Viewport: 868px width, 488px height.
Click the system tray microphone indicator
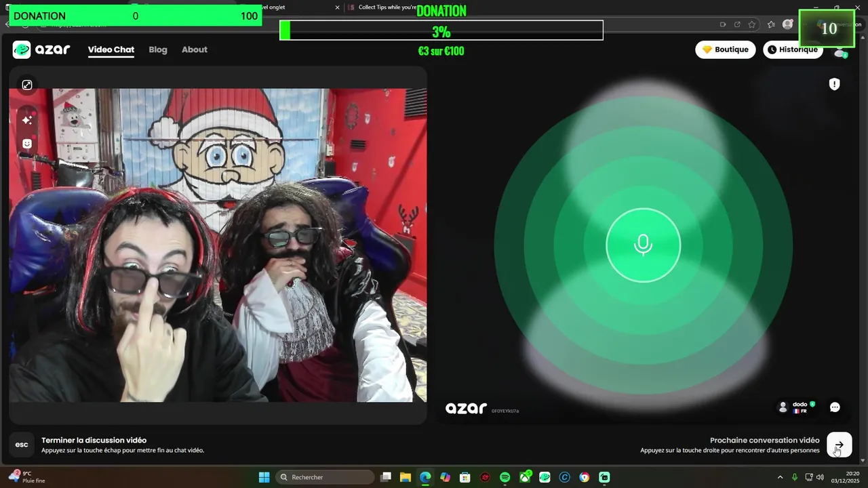(x=795, y=477)
